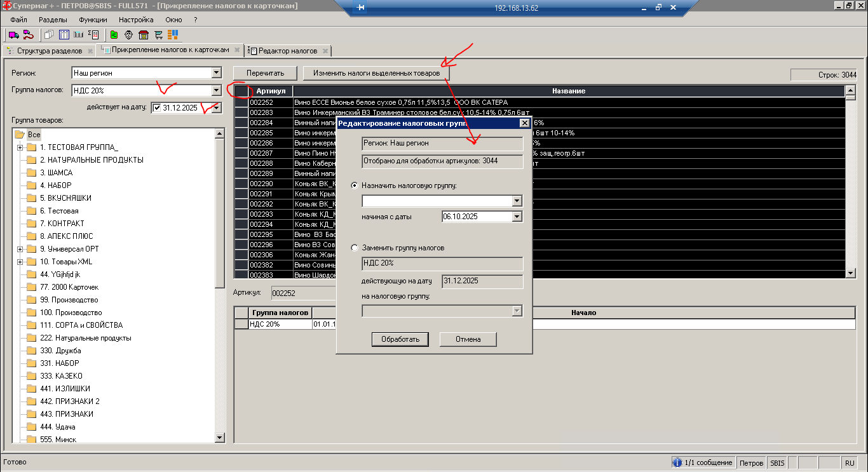Click the pink truck toolbar icon
Viewport: 868px width, 472px height.
[13, 34]
